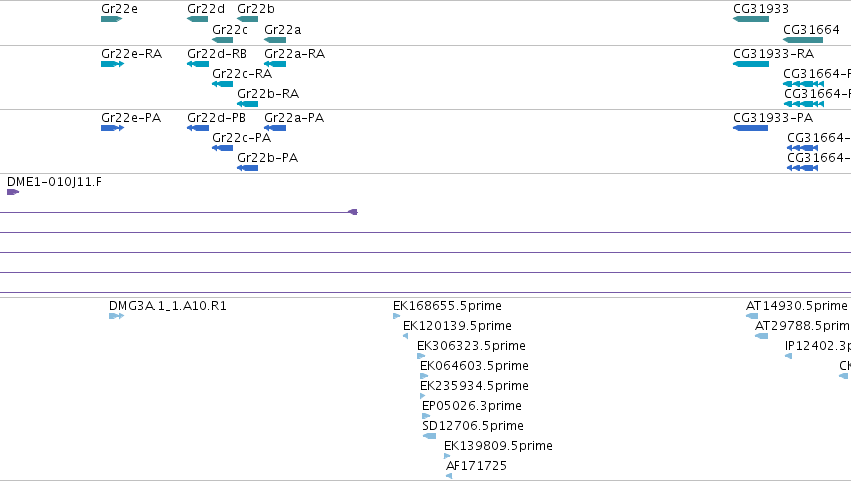The width and height of the screenshot is (851, 481).
Task: Click the blue CG31933-PA protein glyph
Action: 751,128
